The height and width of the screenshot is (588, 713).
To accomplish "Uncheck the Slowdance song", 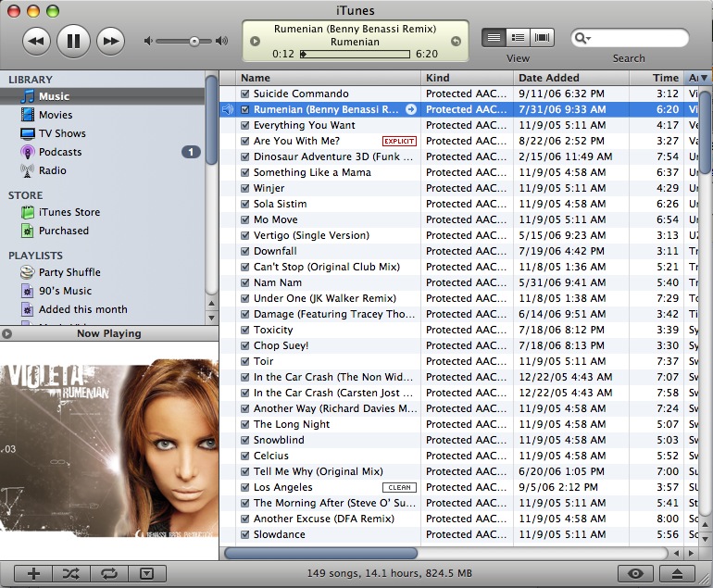I will (x=245, y=535).
